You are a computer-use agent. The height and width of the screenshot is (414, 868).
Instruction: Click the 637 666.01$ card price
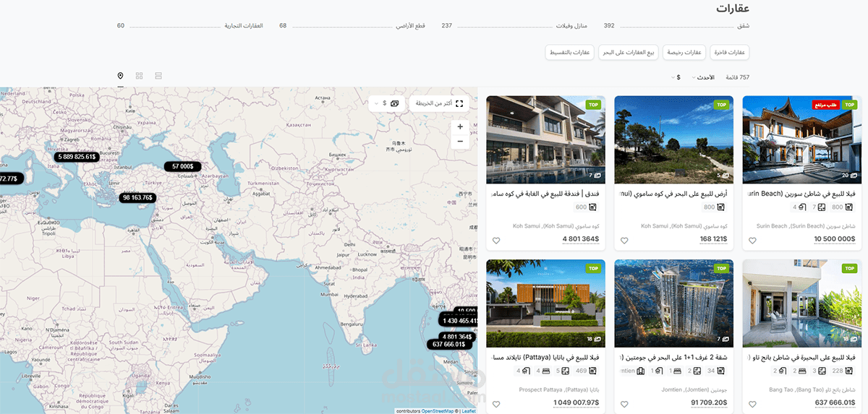835,403
